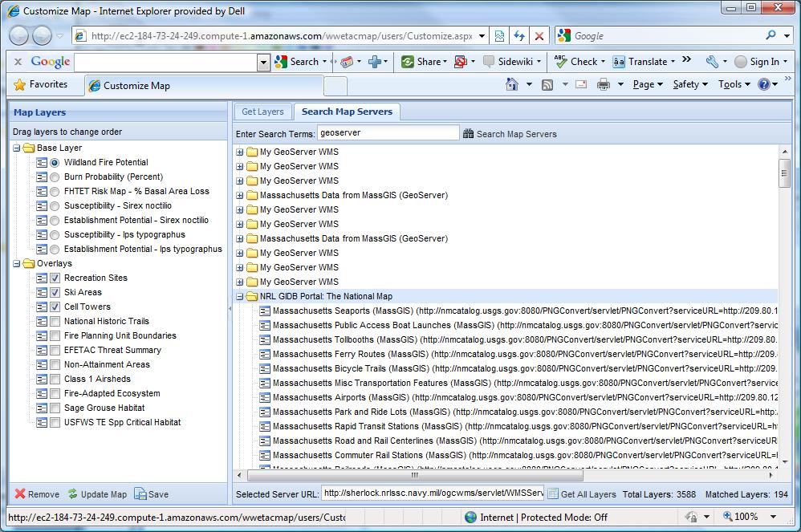Click the vertical scrollbar thumb in results
801x532 pixels.
(784, 173)
